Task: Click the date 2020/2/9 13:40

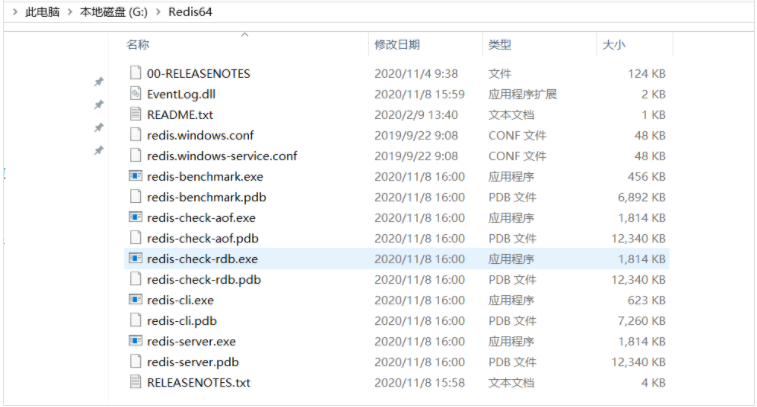Action: [x=416, y=115]
